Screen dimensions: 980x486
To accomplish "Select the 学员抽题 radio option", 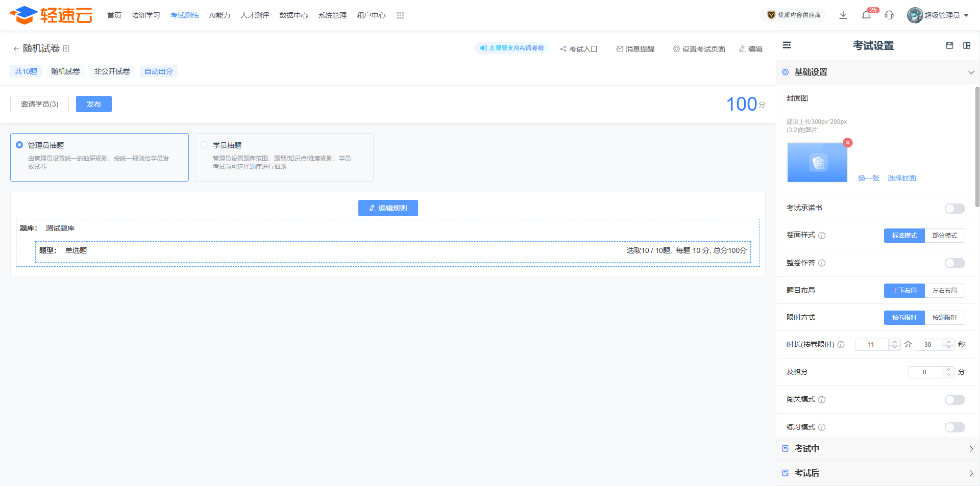I will (205, 145).
